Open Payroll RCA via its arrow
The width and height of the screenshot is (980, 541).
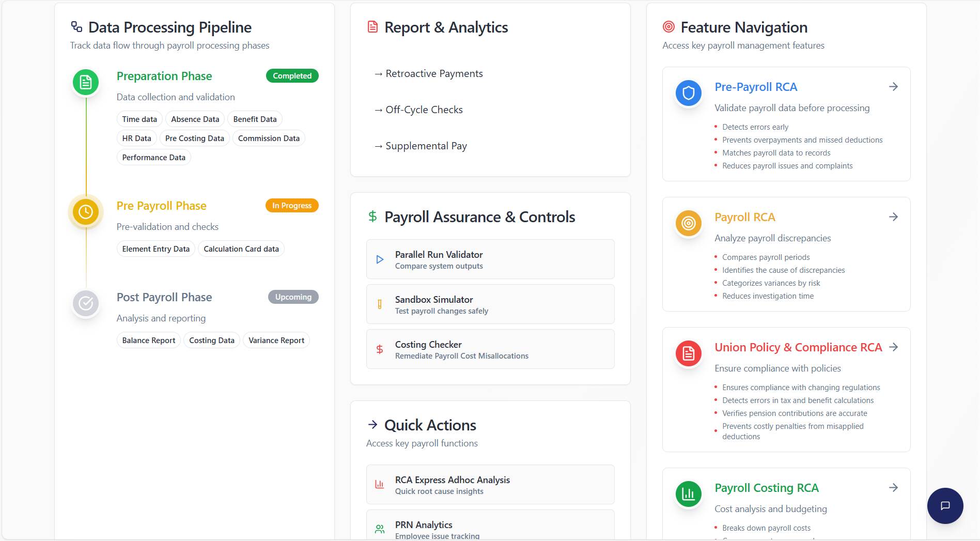pos(893,217)
